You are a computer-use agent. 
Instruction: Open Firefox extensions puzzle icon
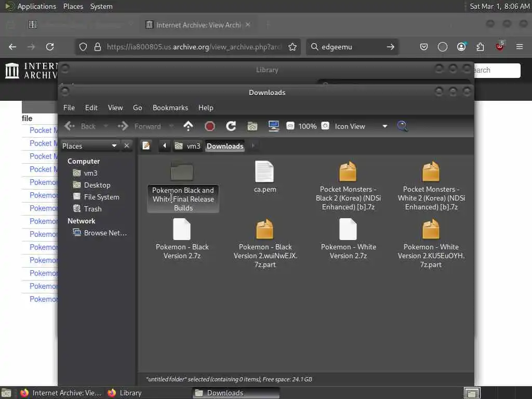480,47
